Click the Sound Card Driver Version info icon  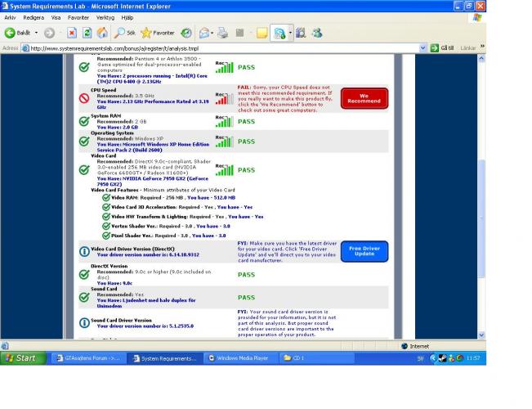tap(84, 323)
